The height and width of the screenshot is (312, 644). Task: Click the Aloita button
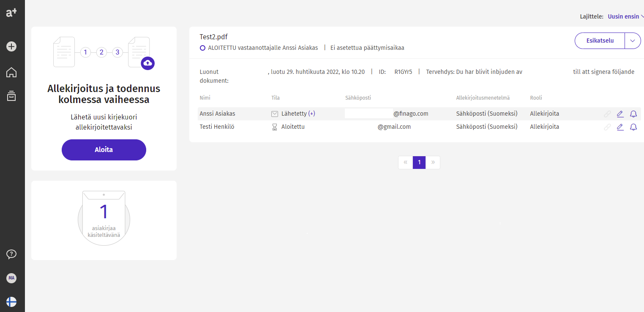coord(104,150)
